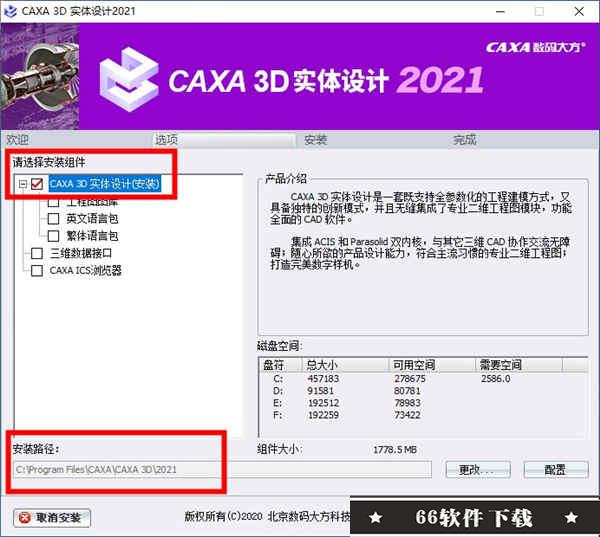This screenshot has height=537, width=600.
Task: Check the partially hidden 工程图图库 checkbox
Action: (x=53, y=202)
